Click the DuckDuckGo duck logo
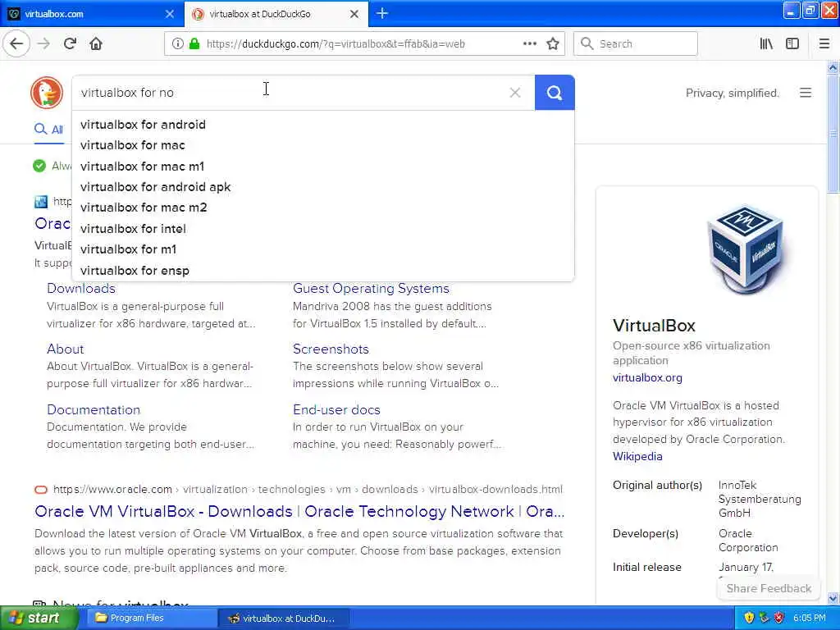Image resolution: width=840 pixels, height=630 pixels. 47,92
